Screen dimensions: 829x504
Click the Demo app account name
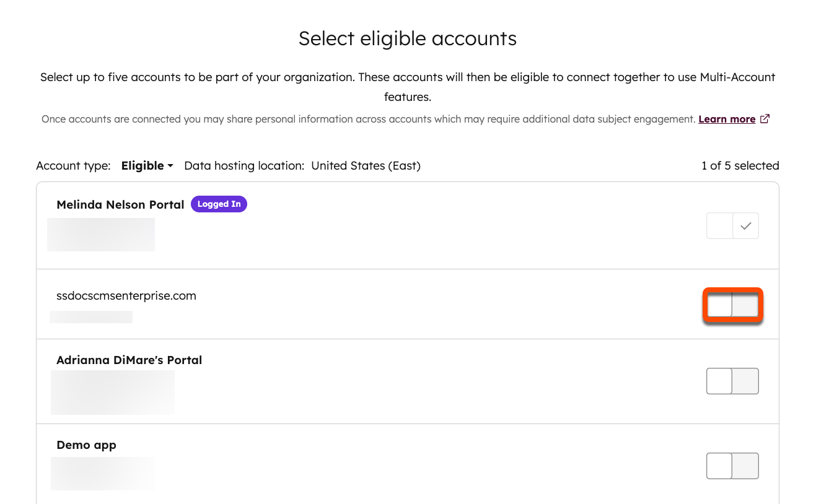click(x=86, y=445)
